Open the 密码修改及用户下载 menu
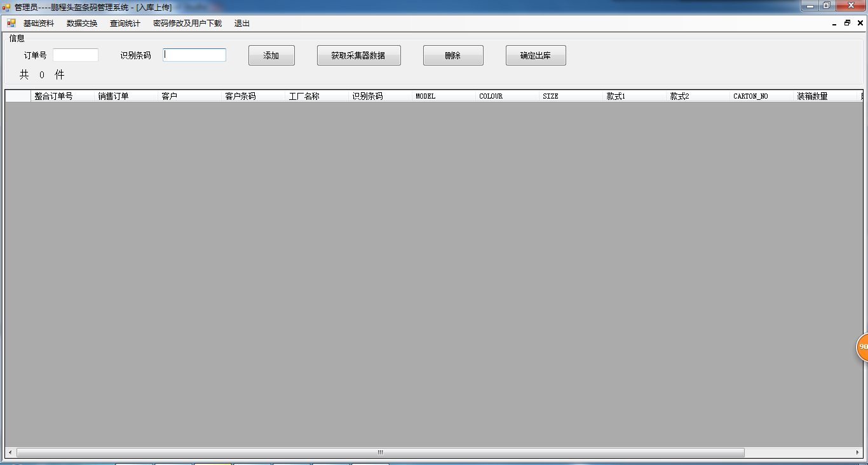Screen dimensions: 868x465 click(x=187, y=24)
